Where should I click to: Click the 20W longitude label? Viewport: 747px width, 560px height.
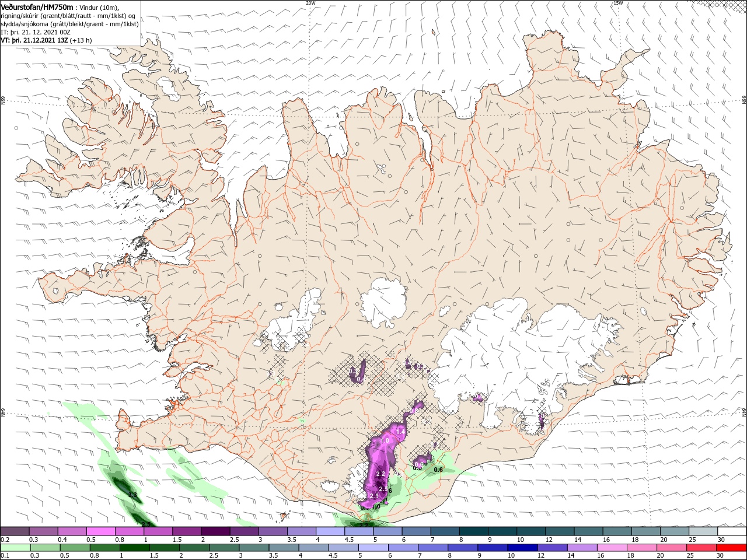tap(310, 3)
